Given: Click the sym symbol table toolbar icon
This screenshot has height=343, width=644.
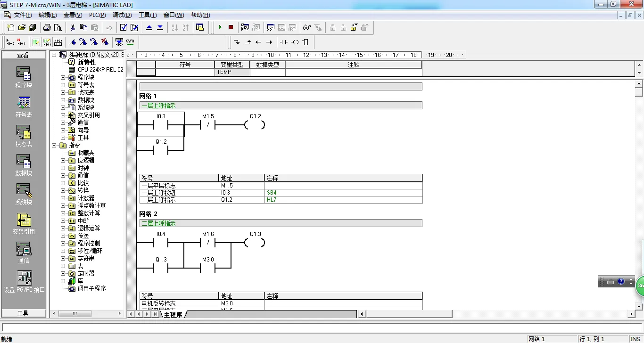Looking at the screenshot, I should (130, 42).
